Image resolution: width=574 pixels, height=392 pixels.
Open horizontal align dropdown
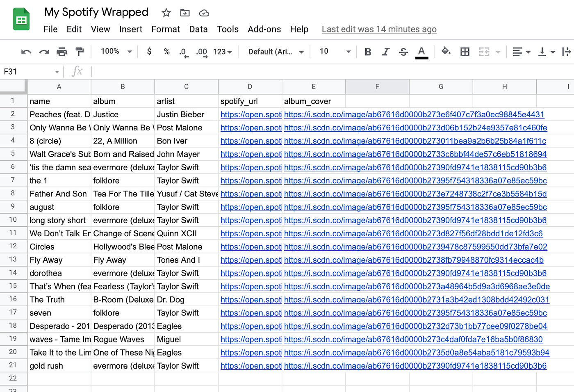522,52
